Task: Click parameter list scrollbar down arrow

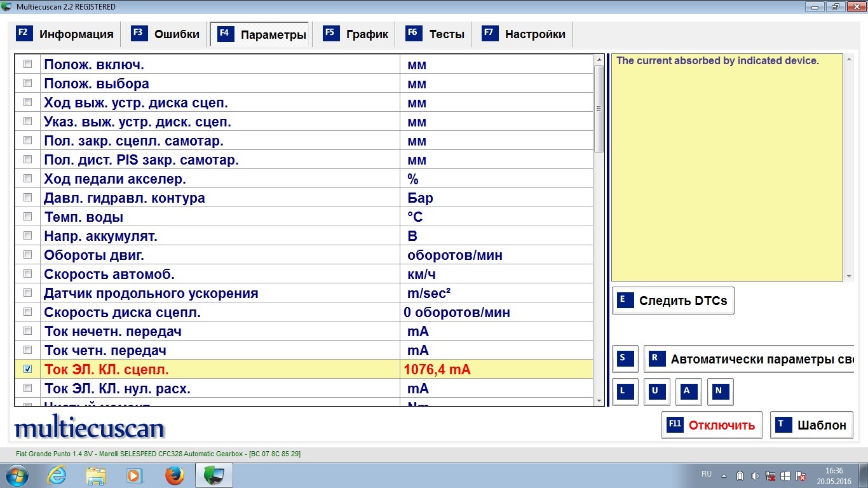Action: point(599,401)
